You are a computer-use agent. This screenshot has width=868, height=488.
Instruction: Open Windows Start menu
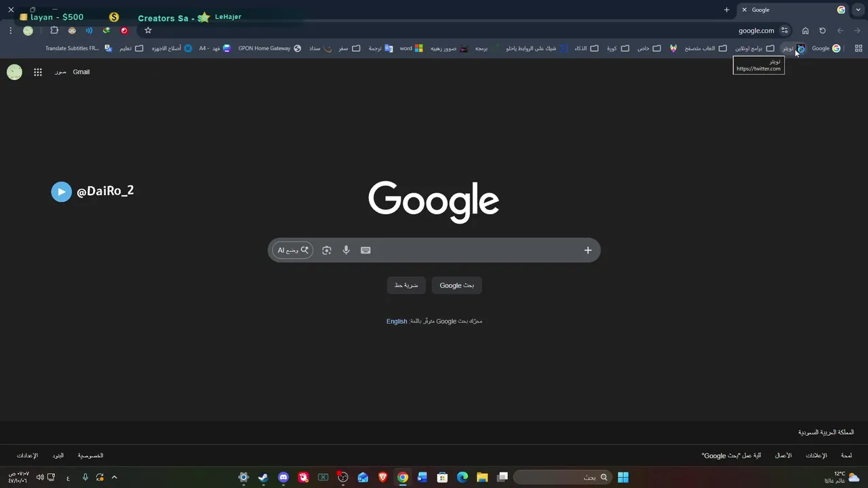pyautogui.click(x=623, y=477)
